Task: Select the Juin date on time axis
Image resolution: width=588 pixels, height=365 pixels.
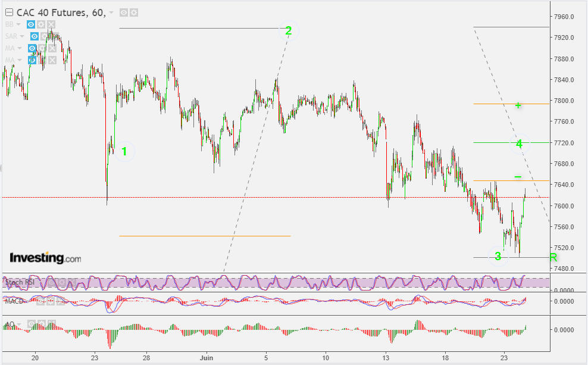Action: tap(207, 358)
